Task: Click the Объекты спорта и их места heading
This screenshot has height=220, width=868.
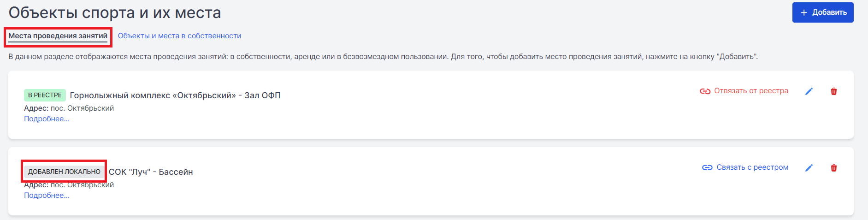Action: coord(115,13)
